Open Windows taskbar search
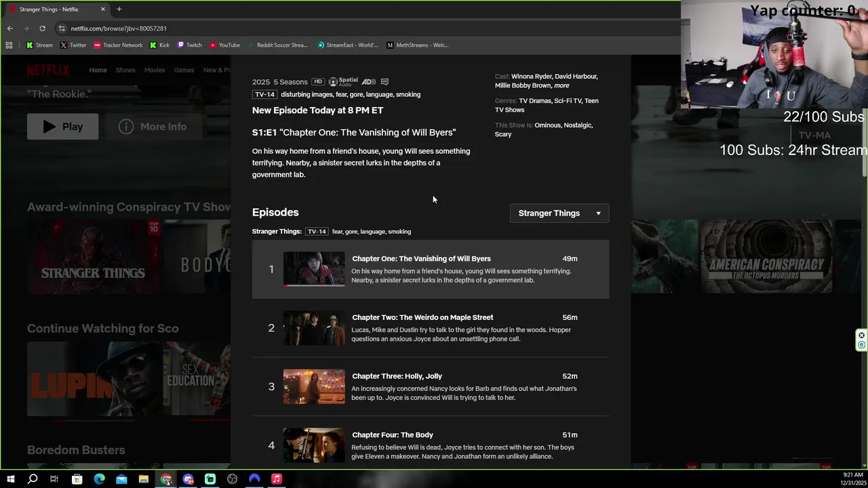The height and width of the screenshot is (488, 868). point(33,479)
